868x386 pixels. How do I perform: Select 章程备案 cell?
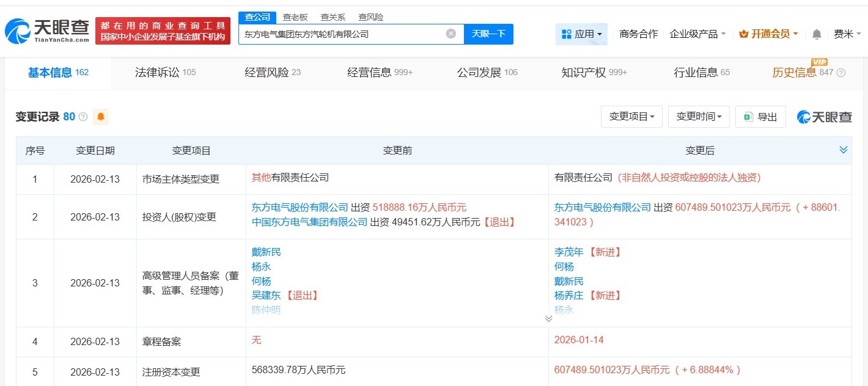pyautogui.click(x=191, y=341)
